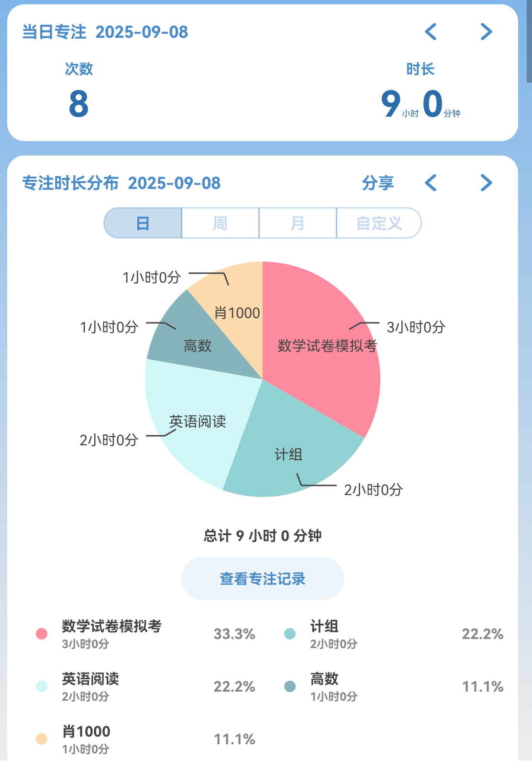Show next period in 专注时长分布 card
Screen dimensions: 532x772
pyautogui.click(x=486, y=183)
